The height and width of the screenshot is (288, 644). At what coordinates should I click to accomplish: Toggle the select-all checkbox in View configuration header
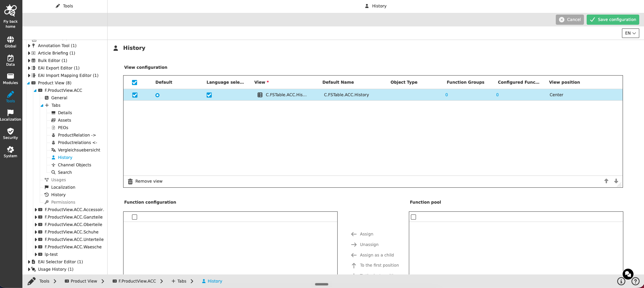[134, 82]
